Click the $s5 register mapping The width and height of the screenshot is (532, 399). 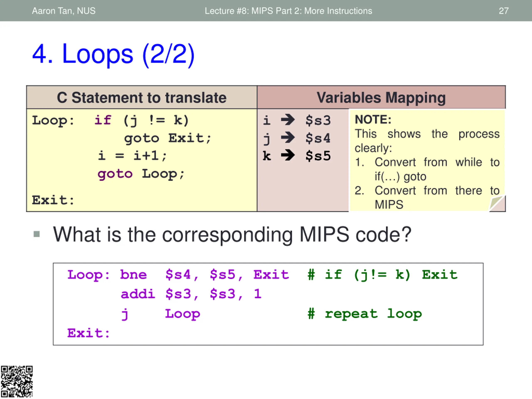(318, 156)
